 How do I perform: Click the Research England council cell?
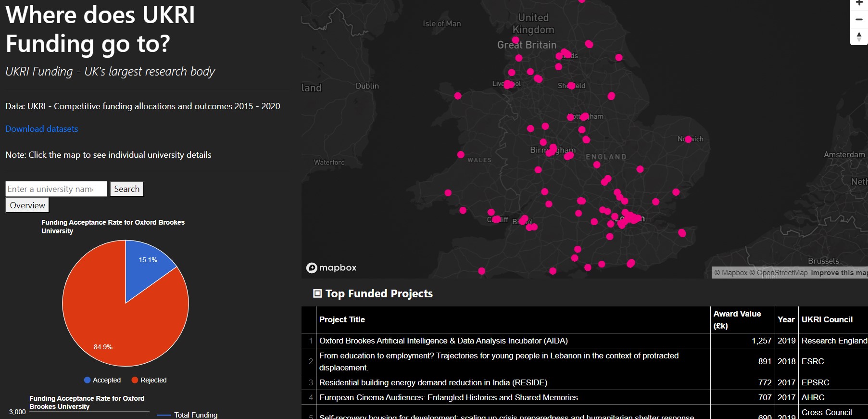[x=834, y=341]
